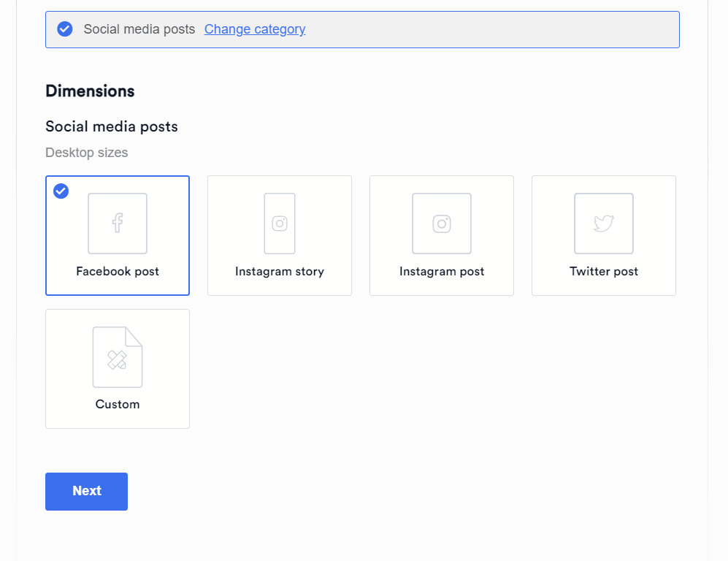Click the Custom ruler-and-pencil document icon
This screenshot has height=561, width=728.
[118, 357]
